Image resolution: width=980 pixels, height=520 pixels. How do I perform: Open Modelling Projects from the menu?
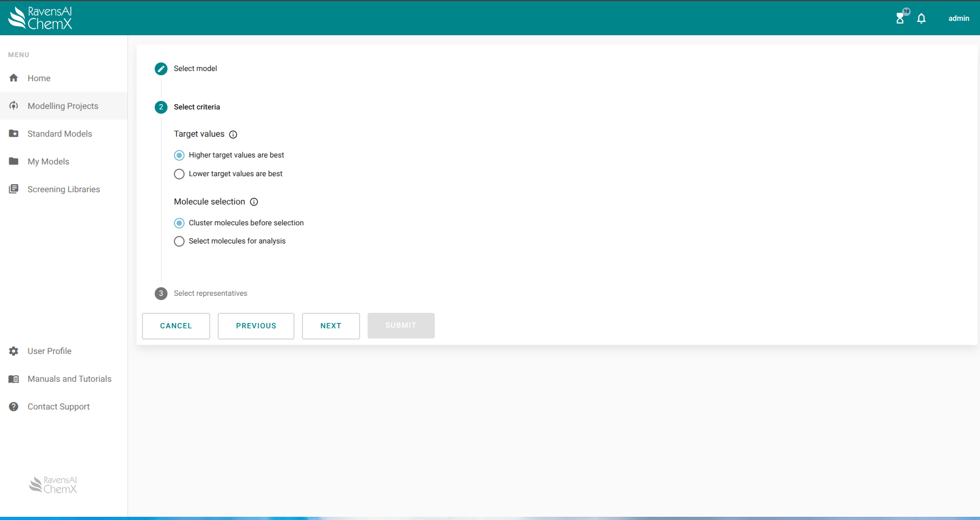coord(63,106)
